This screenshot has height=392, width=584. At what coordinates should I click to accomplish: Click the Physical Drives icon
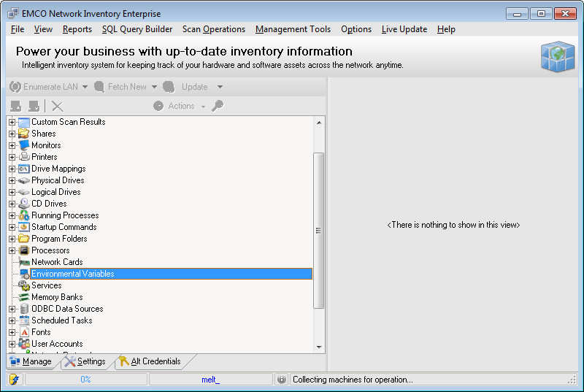tap(24, 180)
